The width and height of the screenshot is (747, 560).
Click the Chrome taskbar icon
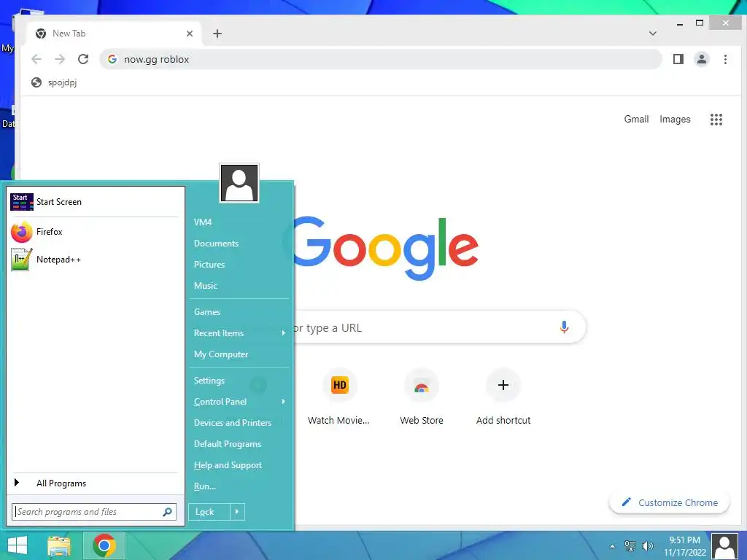[x=104, y=545]
